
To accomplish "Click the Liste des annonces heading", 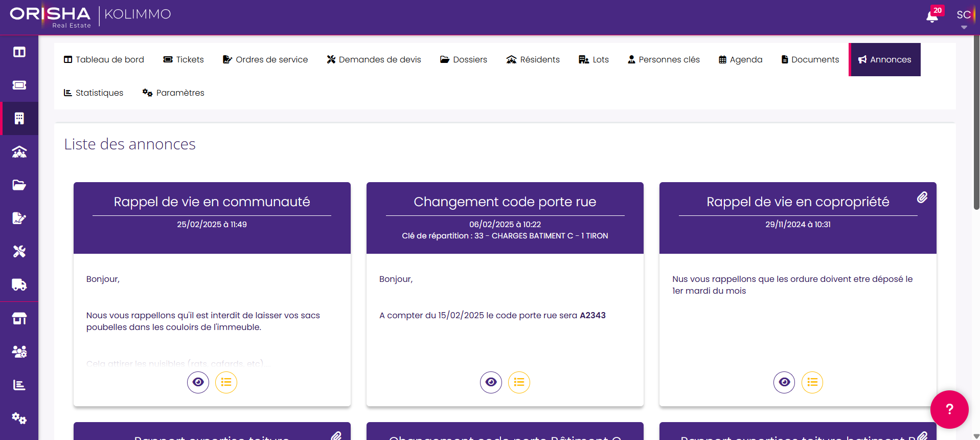I will coord(130,144).
